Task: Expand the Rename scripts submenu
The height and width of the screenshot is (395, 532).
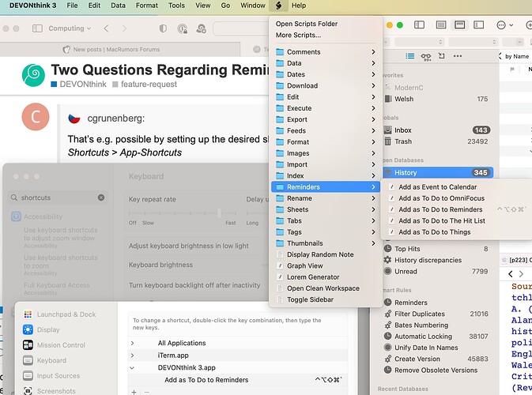Action: 326,198
